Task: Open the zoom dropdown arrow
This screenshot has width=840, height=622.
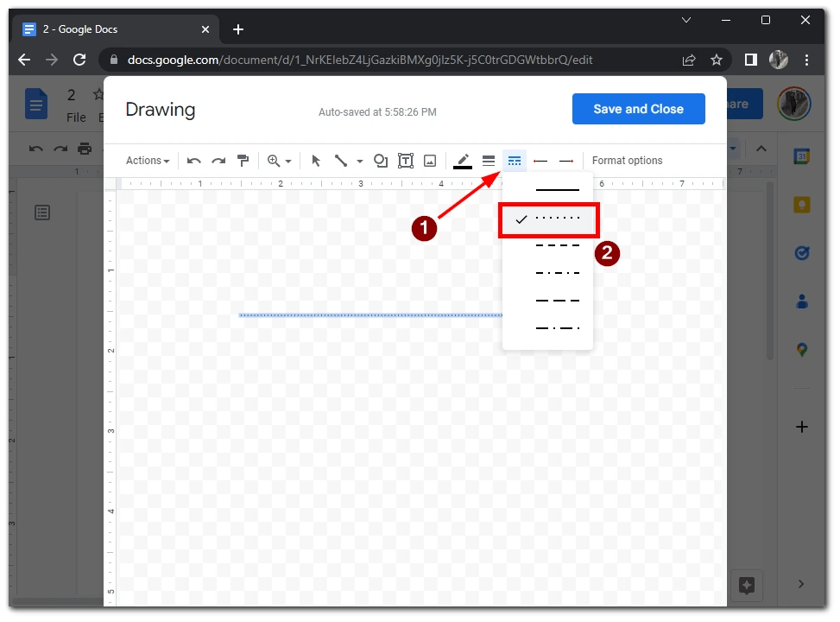Action: pos(288,161)
